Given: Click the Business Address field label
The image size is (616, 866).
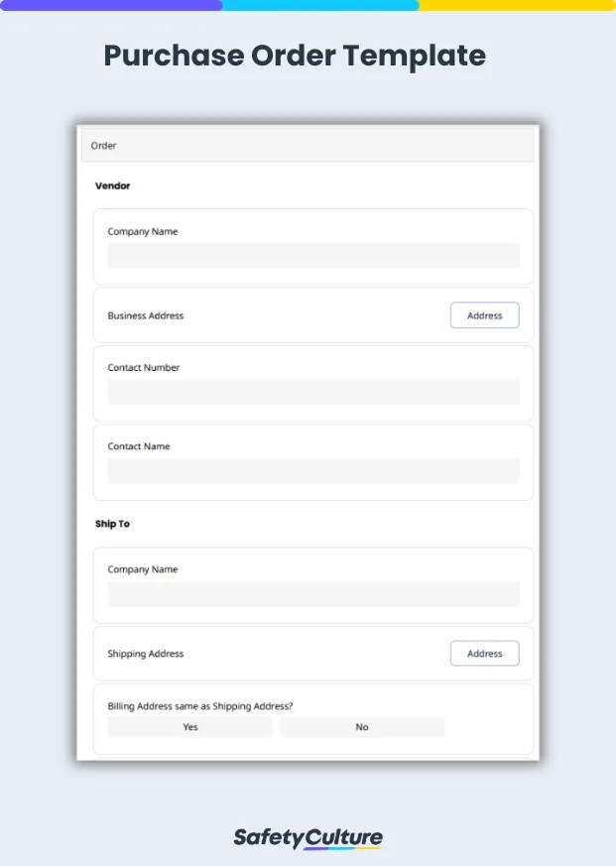Looking at the screenshot, I should click(145, 314).
